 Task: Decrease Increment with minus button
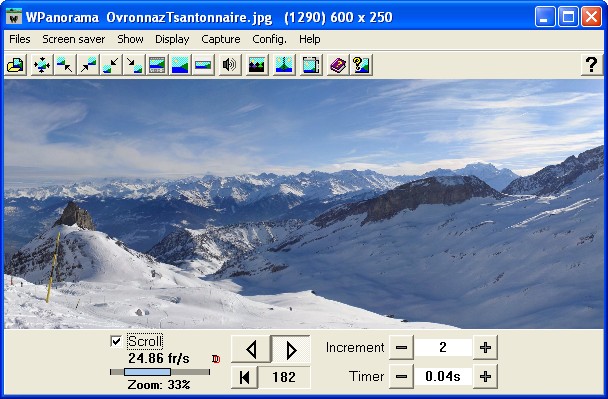401,347
